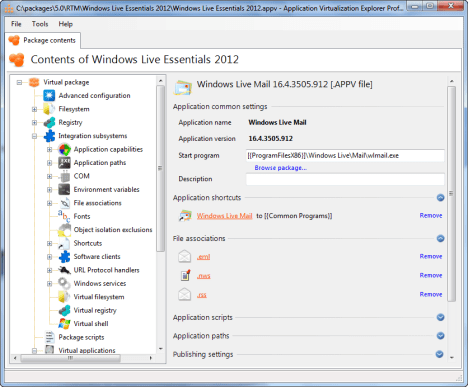Image resolution: width=468 pixels, height=387 pixels.
Task: Click the Advanced configuration icon
Action: [x=49, y=96]
